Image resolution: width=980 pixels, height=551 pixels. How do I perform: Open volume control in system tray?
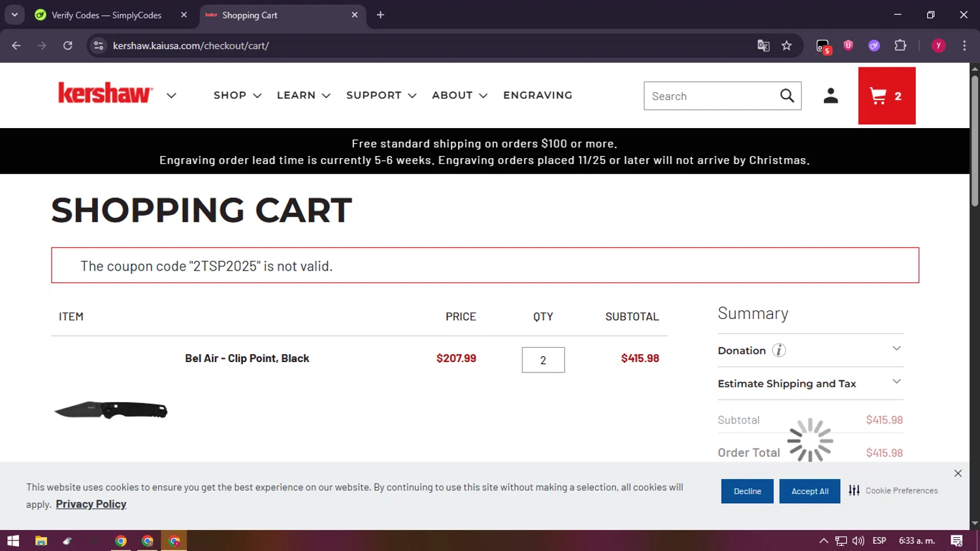[x=858, y=541]
